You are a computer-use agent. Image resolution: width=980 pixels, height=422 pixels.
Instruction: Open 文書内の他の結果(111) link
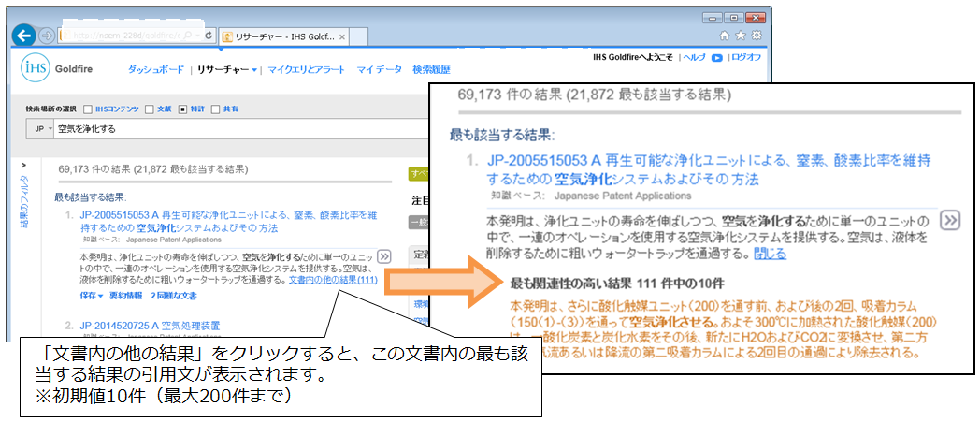coord(333,280)
